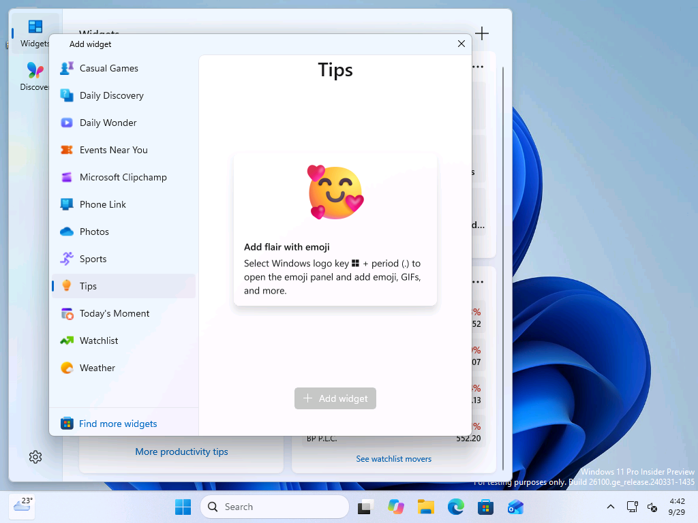Viewport: 698px width, 523px height.
Task: Select Daily Wonder label in list
Action: (108, 122)
